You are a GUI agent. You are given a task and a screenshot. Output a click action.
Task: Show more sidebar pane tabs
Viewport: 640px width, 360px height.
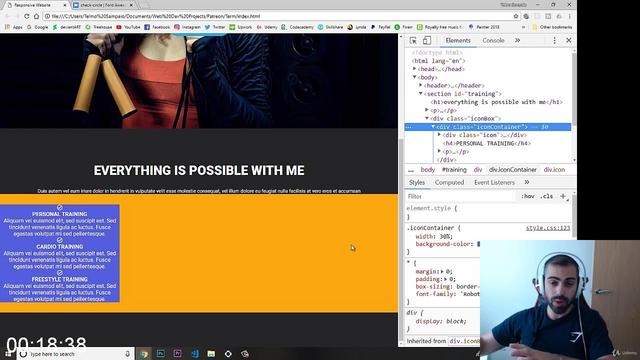[527, 182]
